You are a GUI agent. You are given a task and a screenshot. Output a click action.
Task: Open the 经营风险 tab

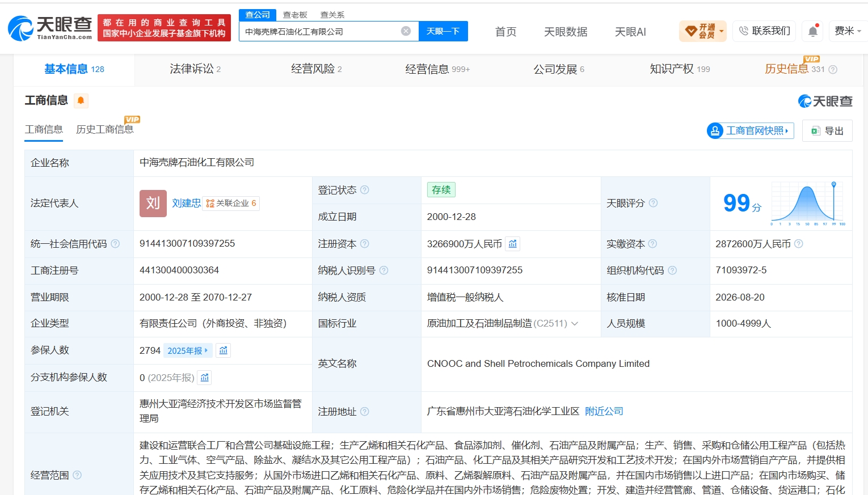pyautogui.click(x=317, y=69)
